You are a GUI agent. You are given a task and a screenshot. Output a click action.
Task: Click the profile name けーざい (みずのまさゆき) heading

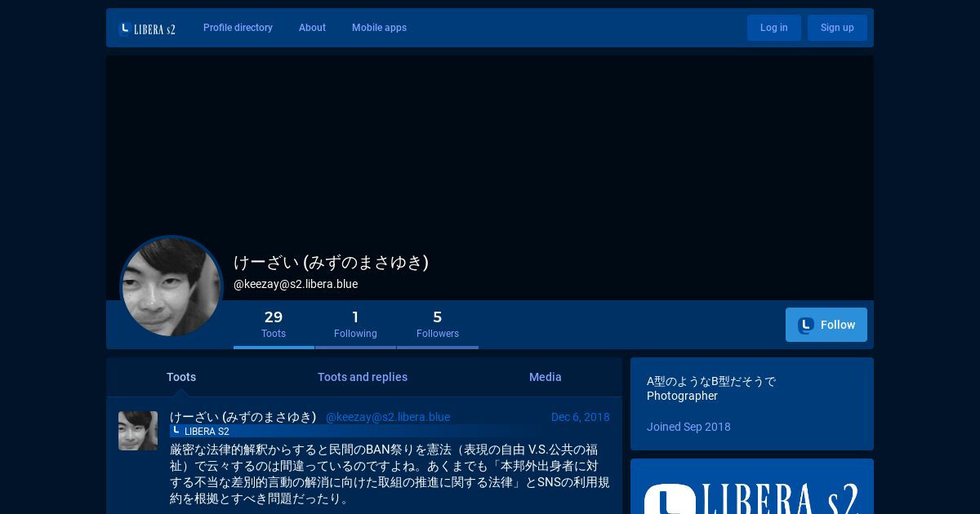331,262
